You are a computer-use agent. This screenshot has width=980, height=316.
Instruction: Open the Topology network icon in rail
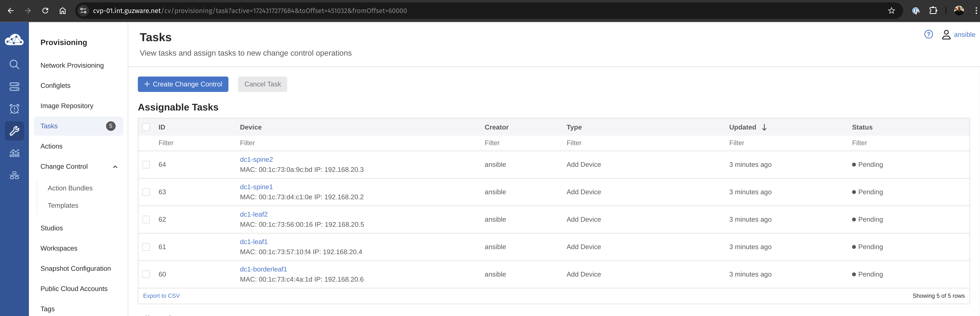coord(14,175)
